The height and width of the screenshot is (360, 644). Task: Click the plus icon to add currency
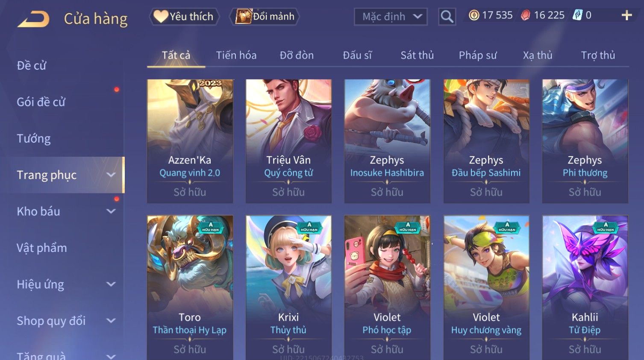pos(626,15)
